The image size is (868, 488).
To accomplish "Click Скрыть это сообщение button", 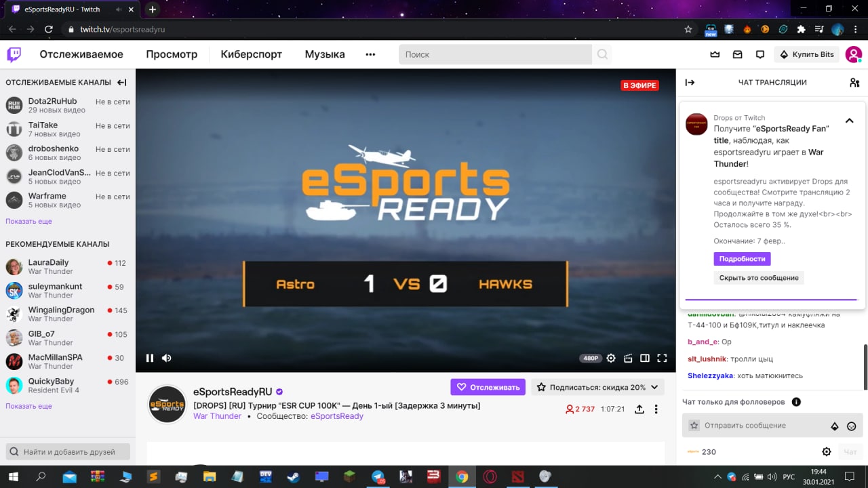I will 759,278.
